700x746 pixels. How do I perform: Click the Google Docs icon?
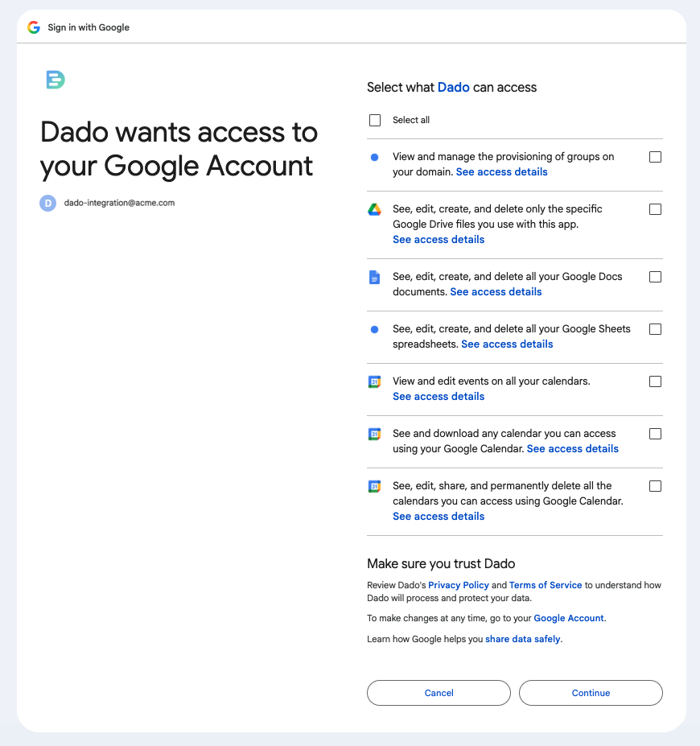click(x=375, y=277)
